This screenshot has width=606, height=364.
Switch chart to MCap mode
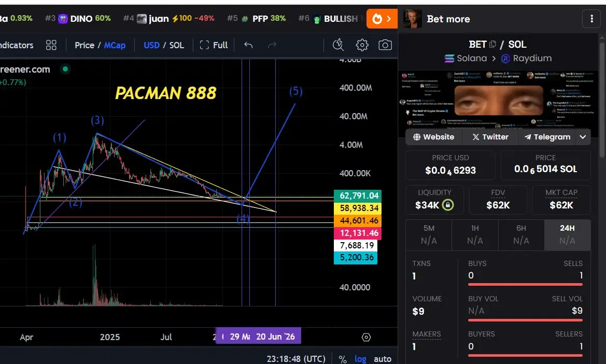click(115, 45)
